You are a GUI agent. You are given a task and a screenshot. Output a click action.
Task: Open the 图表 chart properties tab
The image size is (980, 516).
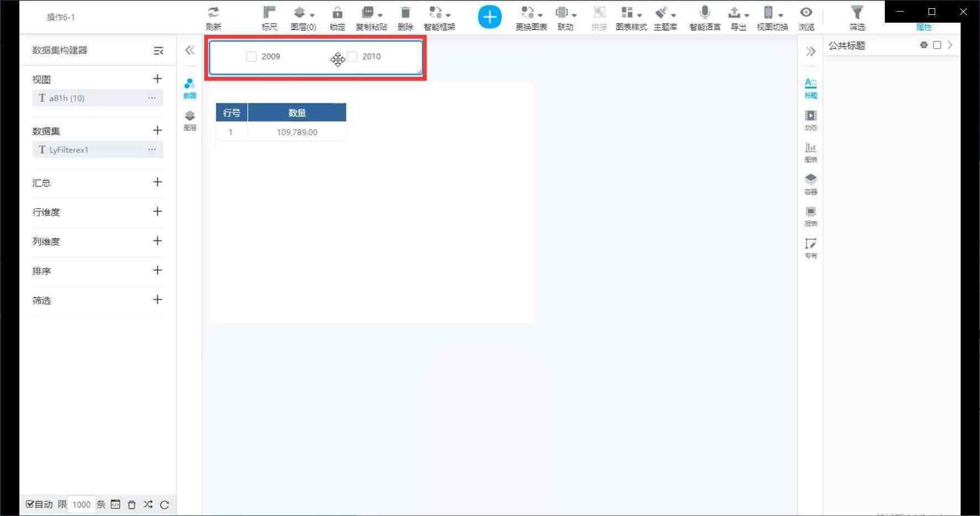click(x=811, y=153)
